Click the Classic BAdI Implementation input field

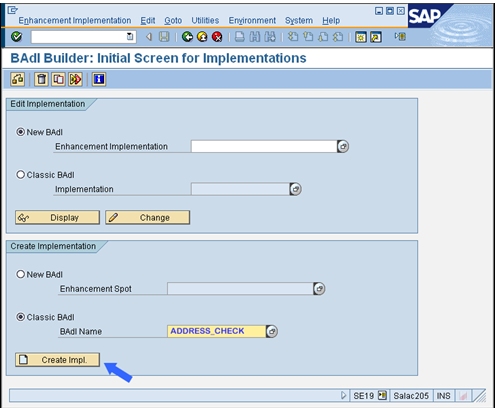point(240,189)
